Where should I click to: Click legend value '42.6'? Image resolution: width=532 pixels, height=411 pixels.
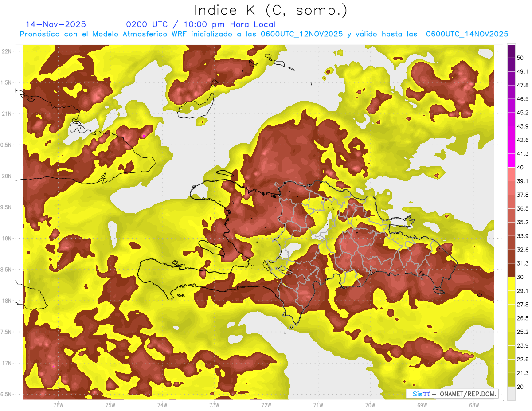point(523,140)
